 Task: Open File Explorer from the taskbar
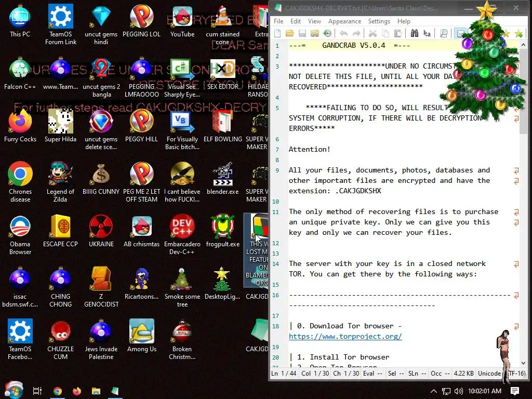(x=96, y=391)
